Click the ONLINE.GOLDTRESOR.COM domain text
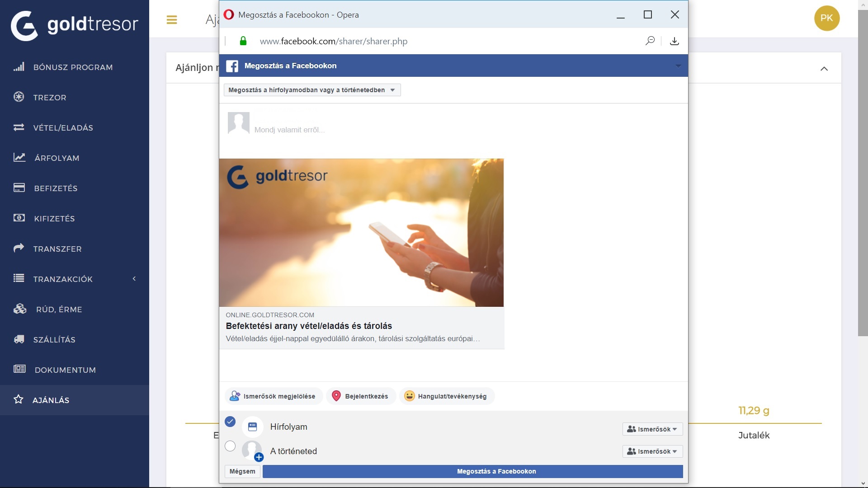Image resolution: width=868 pixels, height=488 pixels. tap(270, 315)
